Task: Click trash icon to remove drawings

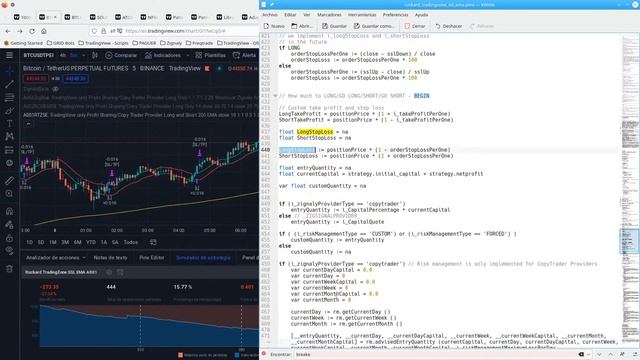Action: coord(9,269)
